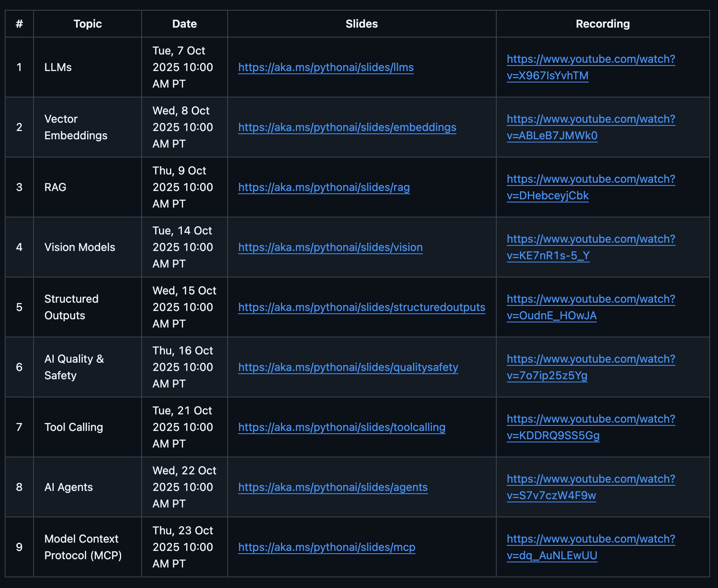Watch the Tool Calling YouTube recording
Viewport: 718px width, 588px height.
591,419
